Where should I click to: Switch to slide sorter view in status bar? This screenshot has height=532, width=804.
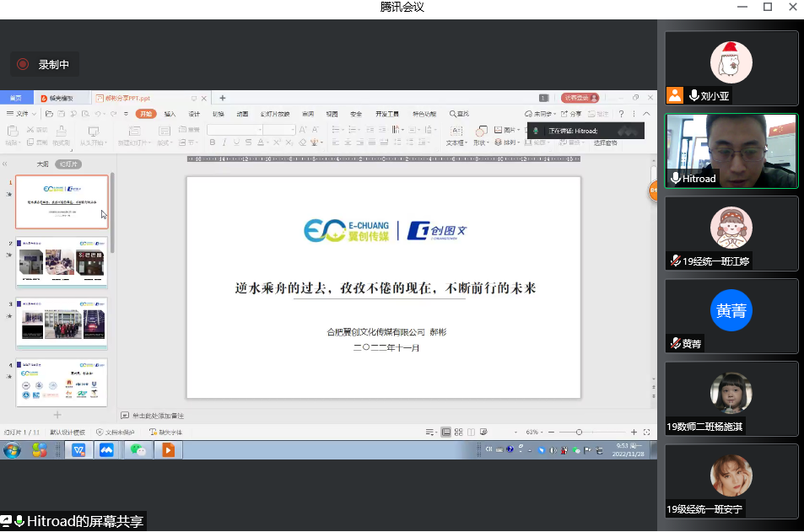coord(458,432)
